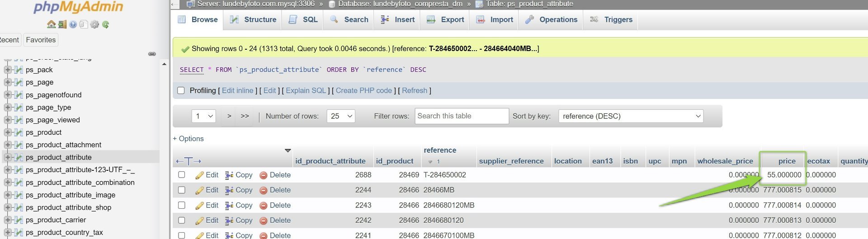868x239 pixels.
Task: Click the pencil Edit icon for row 2688
Action: 199,175
